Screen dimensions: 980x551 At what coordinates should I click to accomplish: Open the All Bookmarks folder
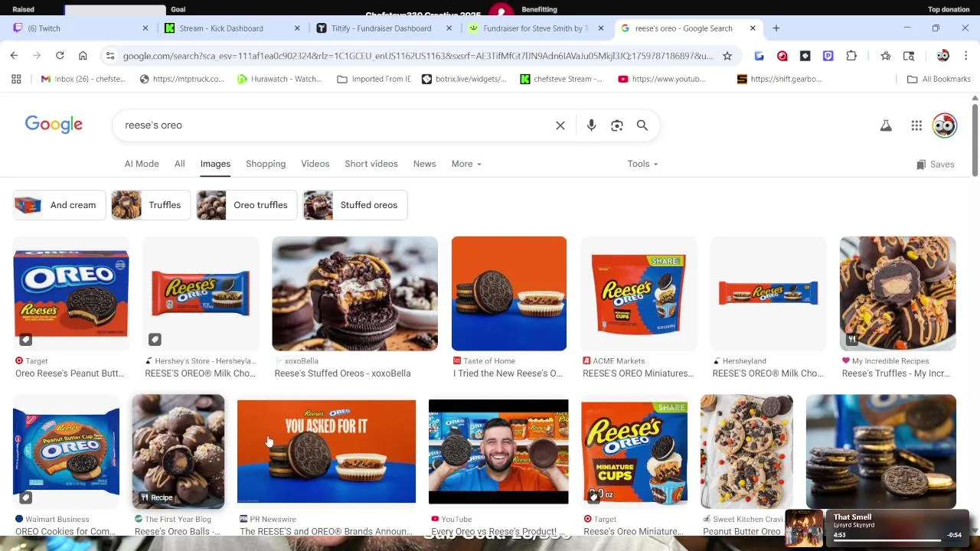point(939,79)
